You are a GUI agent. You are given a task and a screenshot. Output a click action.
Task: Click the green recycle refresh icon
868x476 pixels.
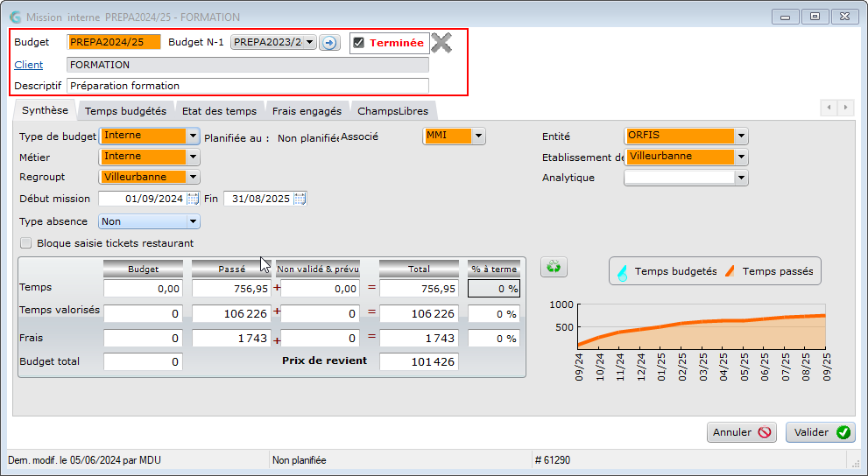pos(554,268)
